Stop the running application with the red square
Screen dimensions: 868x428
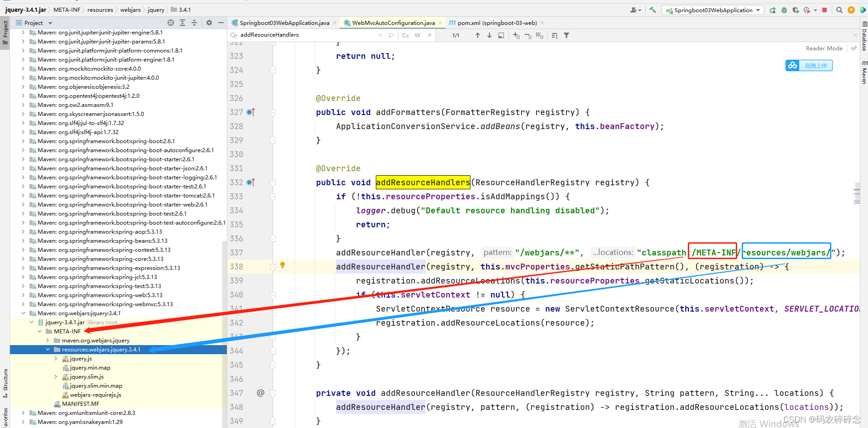[x=825, y=10]
